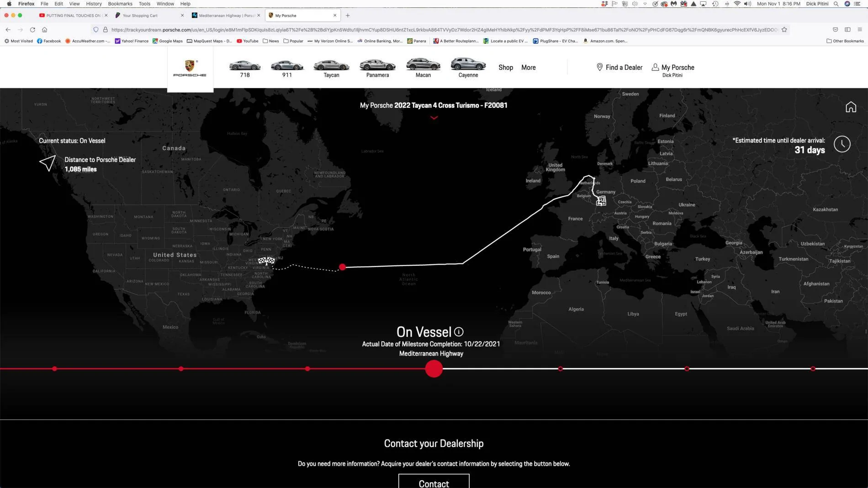Click the distance arrow navigation icon
The image size is (868, 488).
(x=48, y=163)
